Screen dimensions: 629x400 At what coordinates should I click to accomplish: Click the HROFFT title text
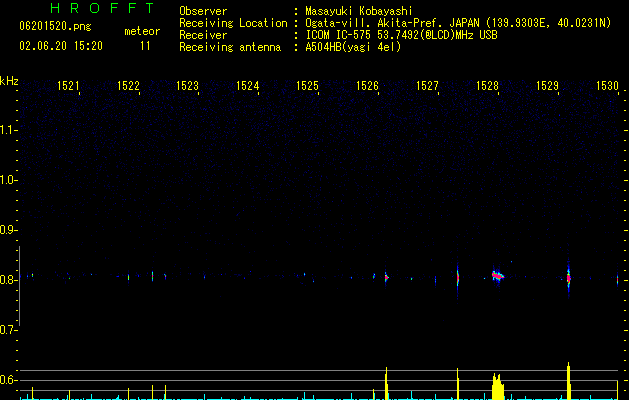coord(102,8)
